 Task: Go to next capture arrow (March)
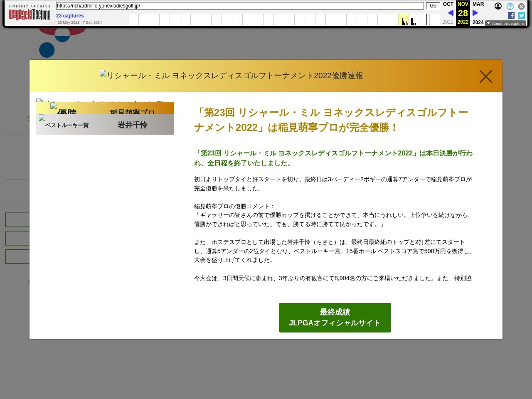(475, 13)
